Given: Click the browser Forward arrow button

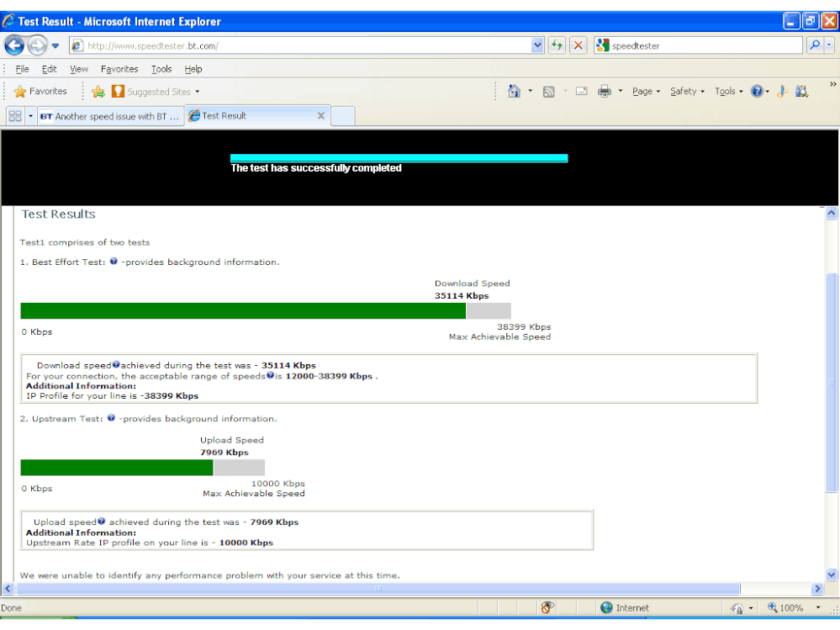Looking at the screenshot, I should pyautogui.click(x=37, y=45).
